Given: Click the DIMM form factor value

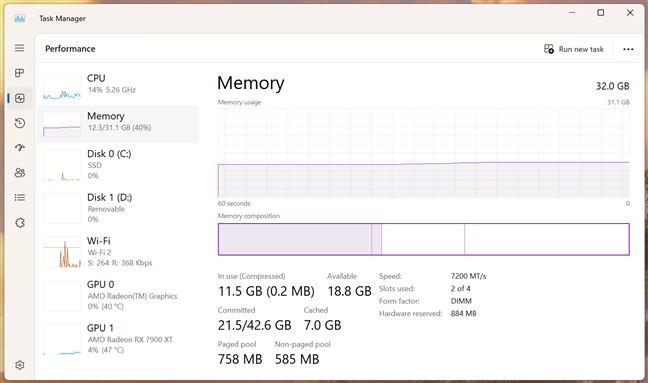Looking at the screenshot, I should pos(461,301).
